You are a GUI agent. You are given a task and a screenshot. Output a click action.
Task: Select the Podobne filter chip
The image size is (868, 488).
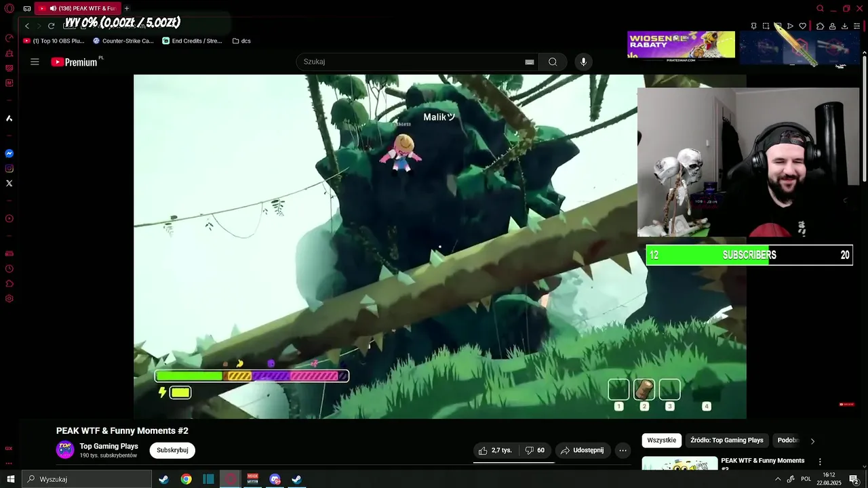788,441
